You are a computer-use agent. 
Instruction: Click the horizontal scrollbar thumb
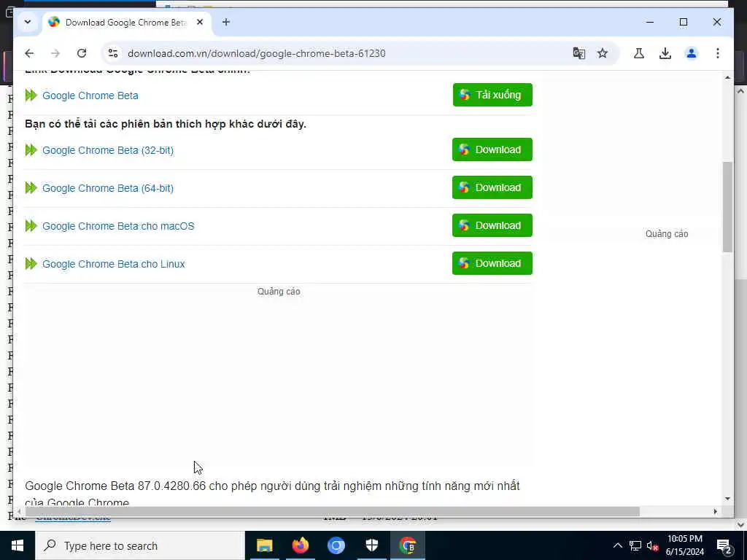click(332, 511)
